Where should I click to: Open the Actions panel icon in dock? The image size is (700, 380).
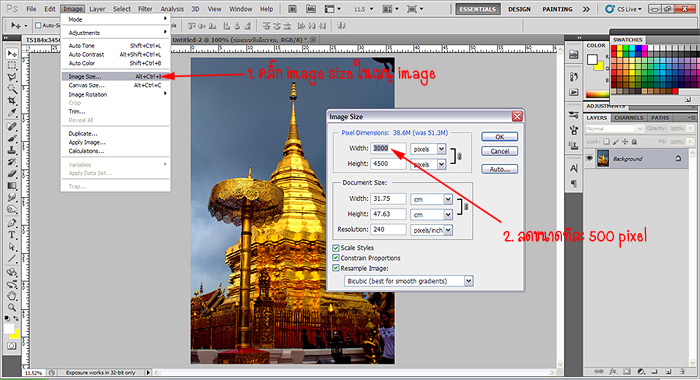pyautogui.click(x=574, y=92)
